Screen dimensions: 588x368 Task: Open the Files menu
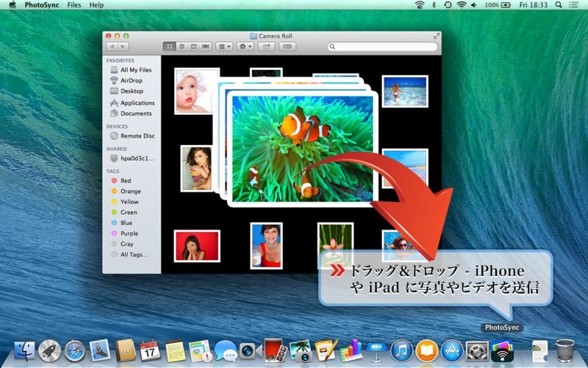click(x=74, y=5)
